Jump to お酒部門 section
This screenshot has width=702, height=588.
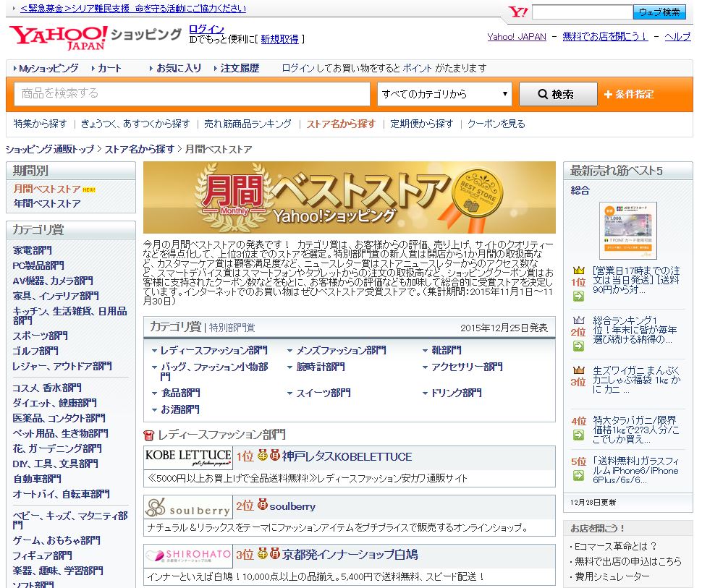pyautogui.click(x=180, y=409)
